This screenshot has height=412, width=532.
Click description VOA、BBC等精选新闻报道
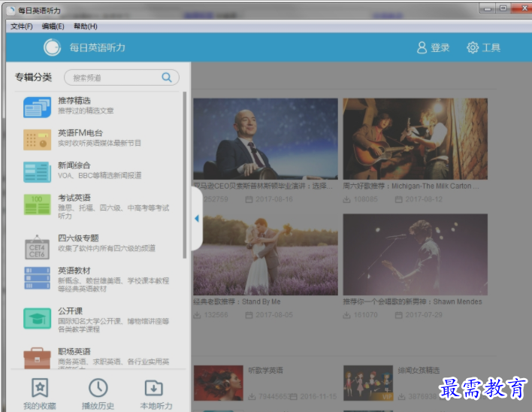100,176
